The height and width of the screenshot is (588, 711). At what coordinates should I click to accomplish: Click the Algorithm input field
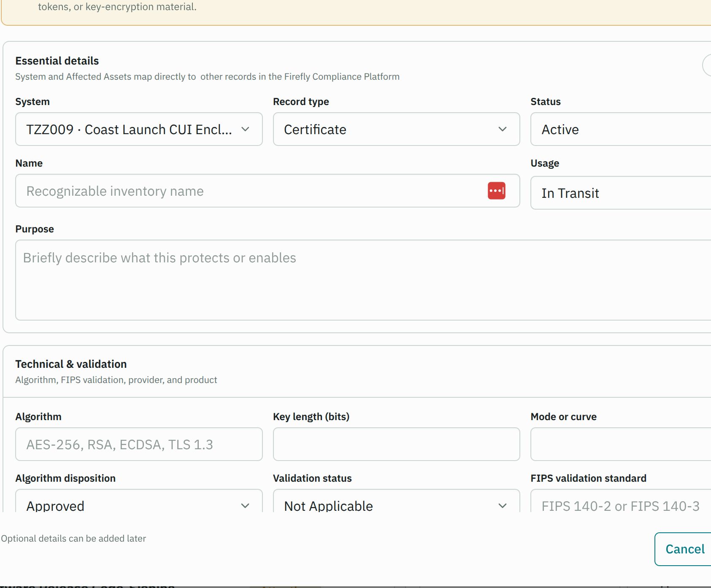(x=139, y=444)
